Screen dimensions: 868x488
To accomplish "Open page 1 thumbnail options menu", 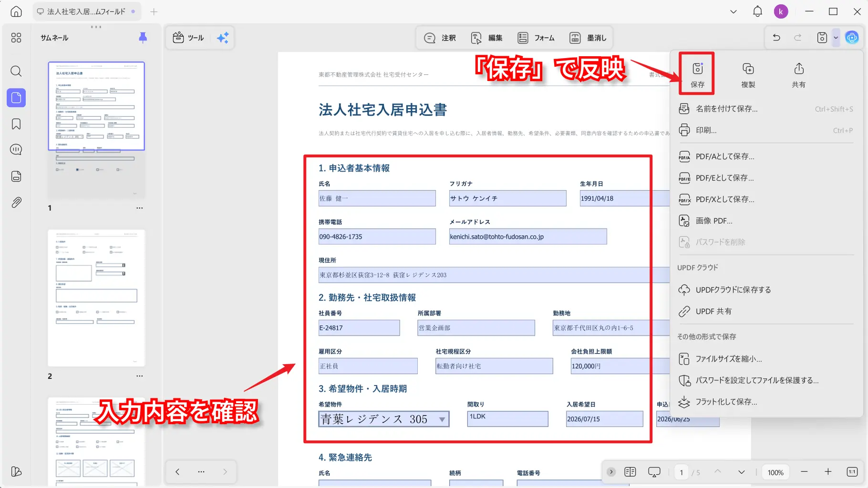I will pos(139,208).
